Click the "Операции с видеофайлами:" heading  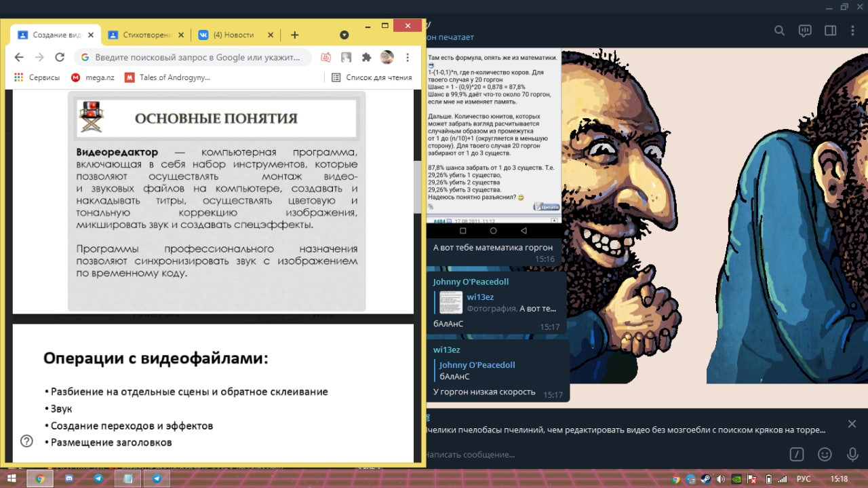coord(156,358)
